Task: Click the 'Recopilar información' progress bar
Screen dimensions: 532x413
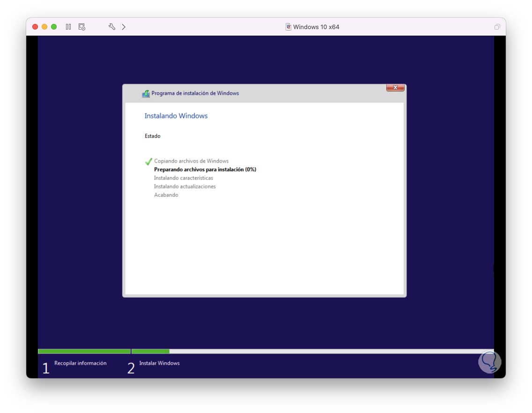Action: [x=84, y=351]
